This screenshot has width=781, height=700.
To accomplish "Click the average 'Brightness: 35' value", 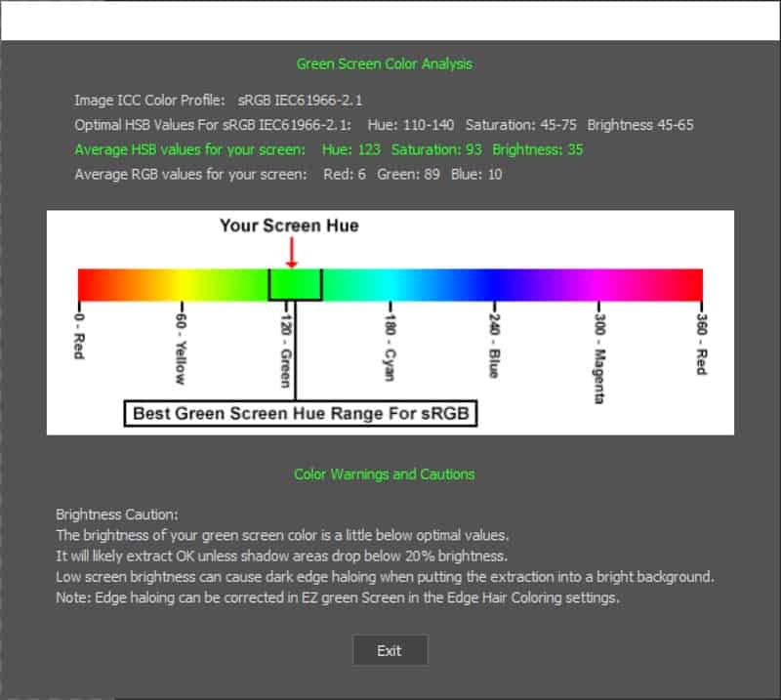I will (x=538, y=149).
